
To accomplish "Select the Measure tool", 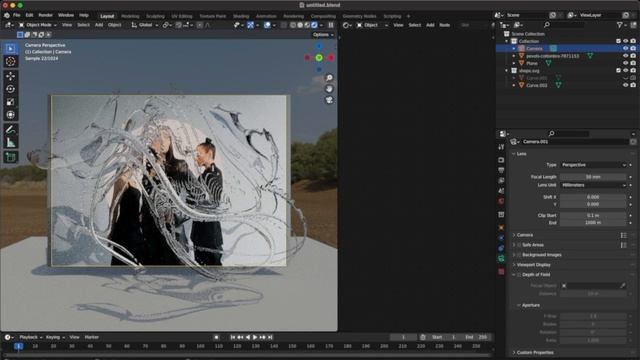I will point(11,143).
